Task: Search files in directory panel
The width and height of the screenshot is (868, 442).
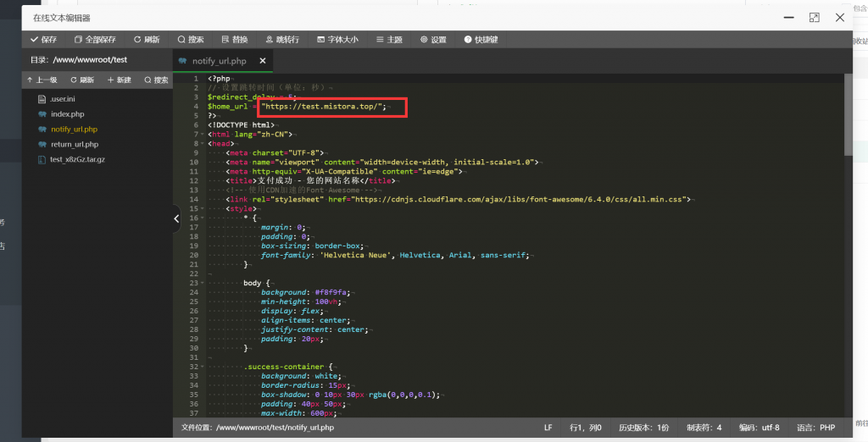Action: (x=156, y=80)
